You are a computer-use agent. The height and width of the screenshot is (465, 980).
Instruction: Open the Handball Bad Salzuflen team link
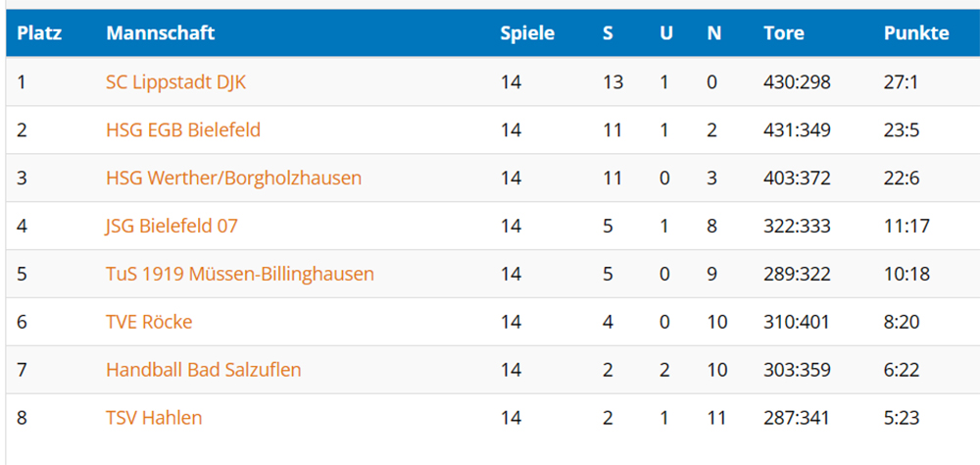203,370
